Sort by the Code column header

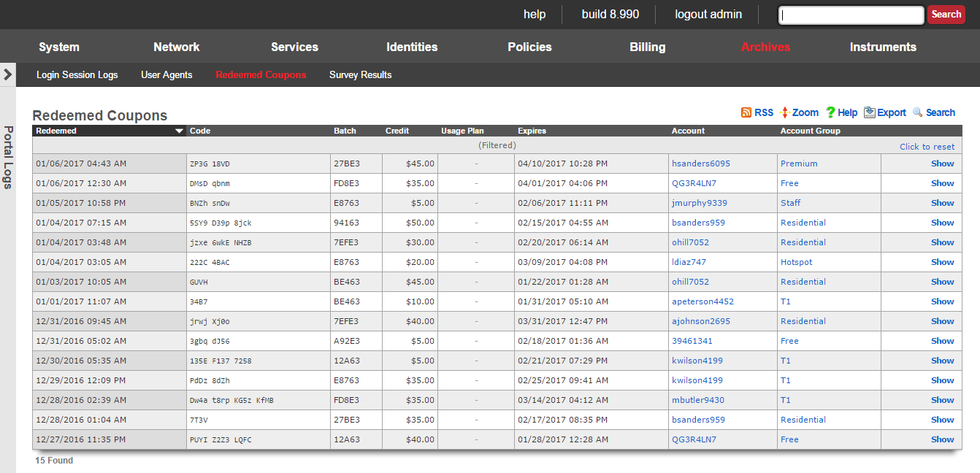point(199,131)
